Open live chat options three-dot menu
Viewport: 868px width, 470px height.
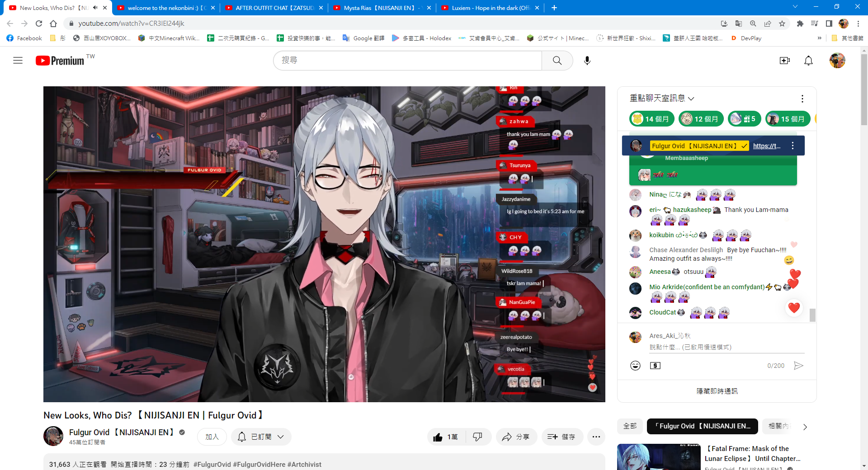[802, 99]
